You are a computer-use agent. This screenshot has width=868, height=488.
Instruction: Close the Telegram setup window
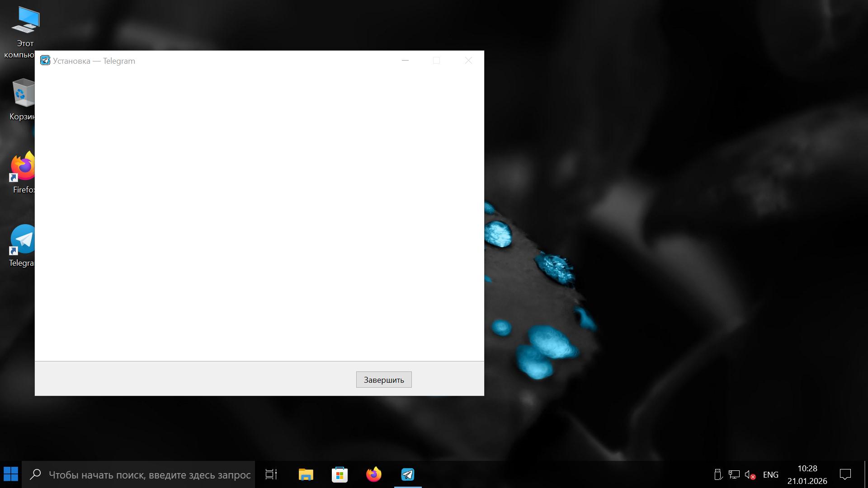click(468, 61)
